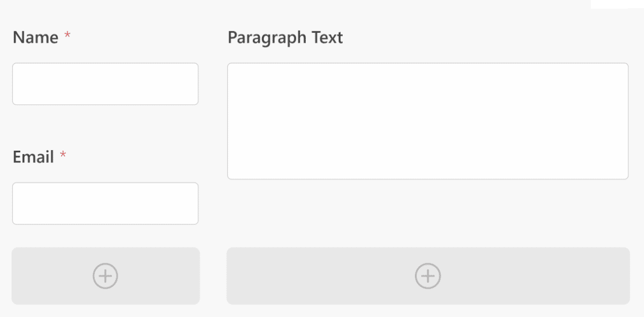Focus the Email input field
Viewport: 644px width, 317px height.
105,203
